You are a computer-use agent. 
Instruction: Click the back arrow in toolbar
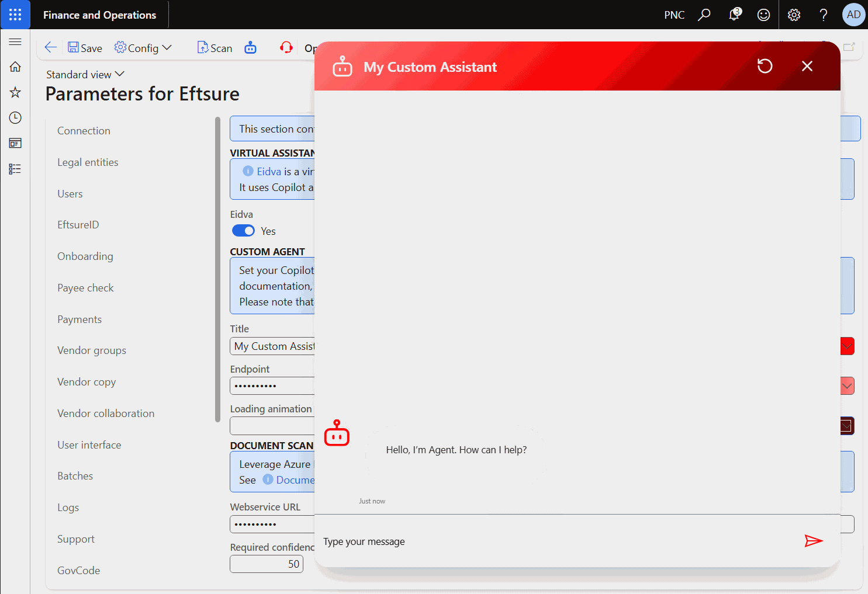pyautogui.click(x=51, y=48)
